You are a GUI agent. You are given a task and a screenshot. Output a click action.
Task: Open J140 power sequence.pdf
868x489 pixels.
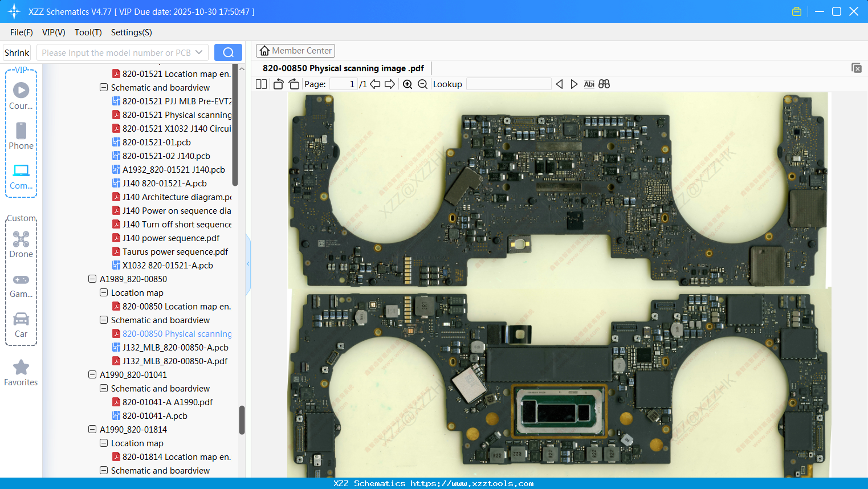(x=165, y=238)
